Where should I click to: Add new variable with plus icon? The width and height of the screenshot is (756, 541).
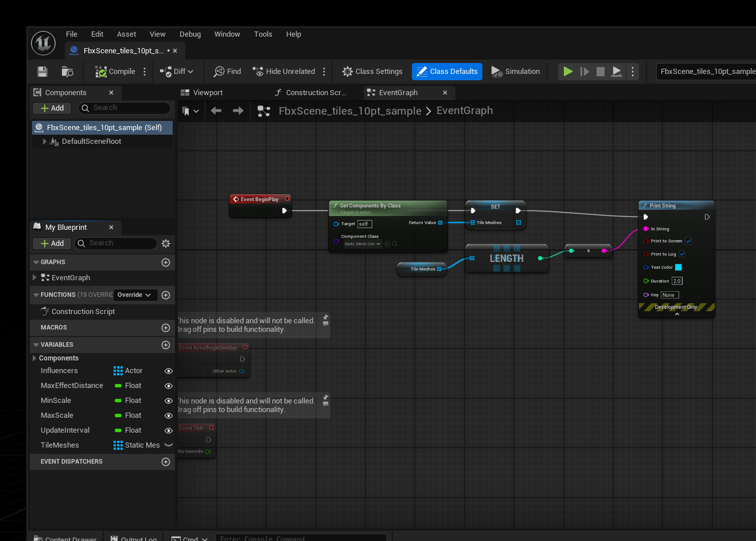click(x=166, y=345)
